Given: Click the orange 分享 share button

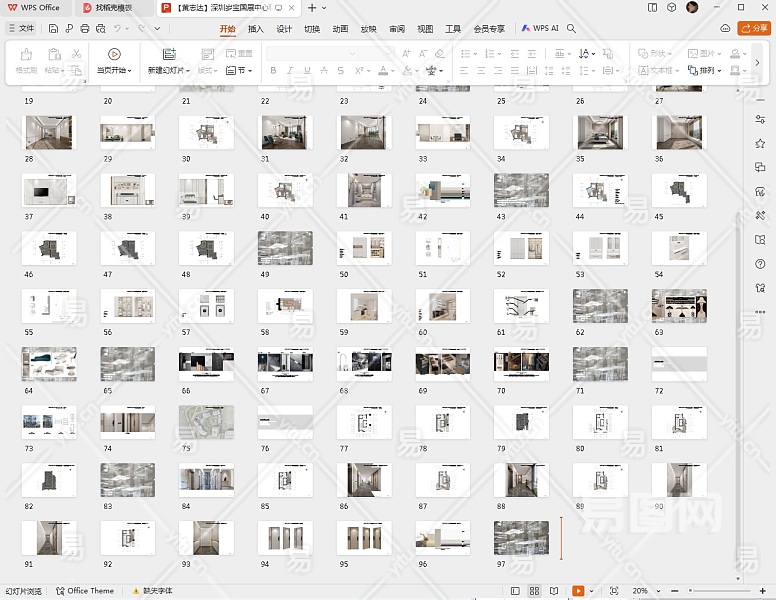Looking at the screenshot, I should pos(753,29).
